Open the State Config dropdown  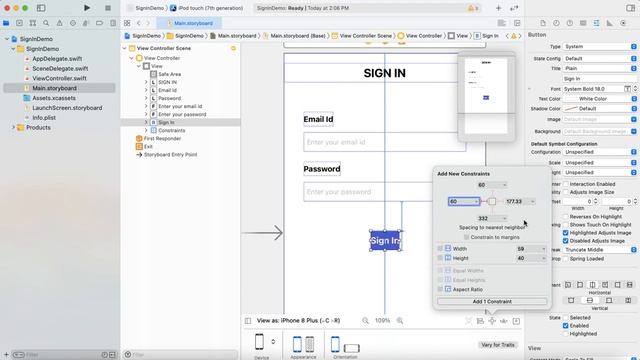(x=600, y=58)
